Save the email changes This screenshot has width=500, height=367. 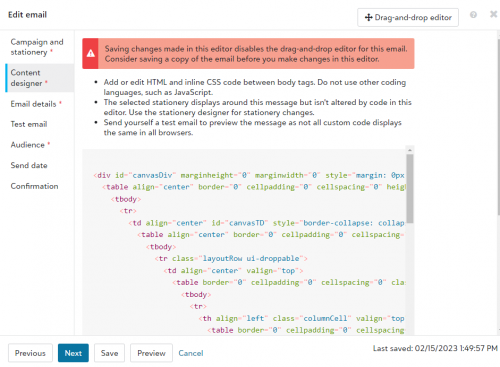[109, 353]
